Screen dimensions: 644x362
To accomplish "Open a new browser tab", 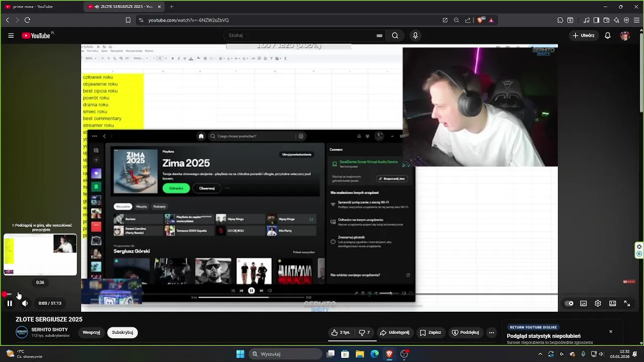I will click(172, 7).
